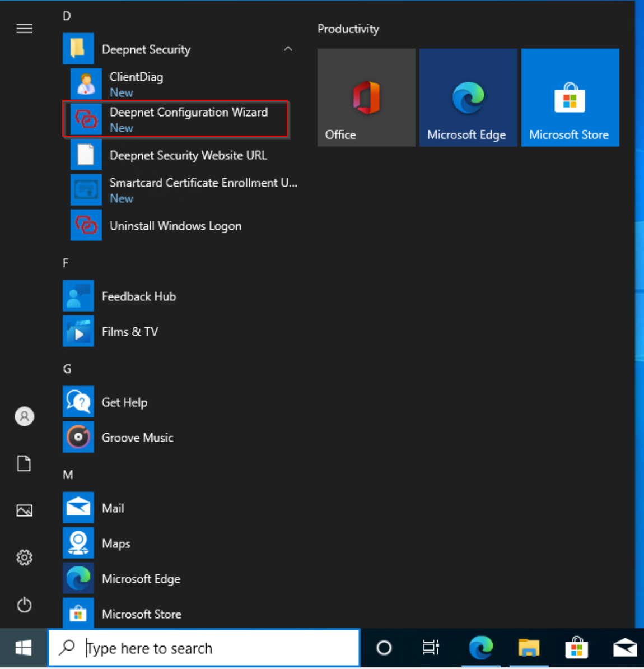Expand the Start menu hamburger navigation
The height and width of the screenshot is (669, 644).
24,29
